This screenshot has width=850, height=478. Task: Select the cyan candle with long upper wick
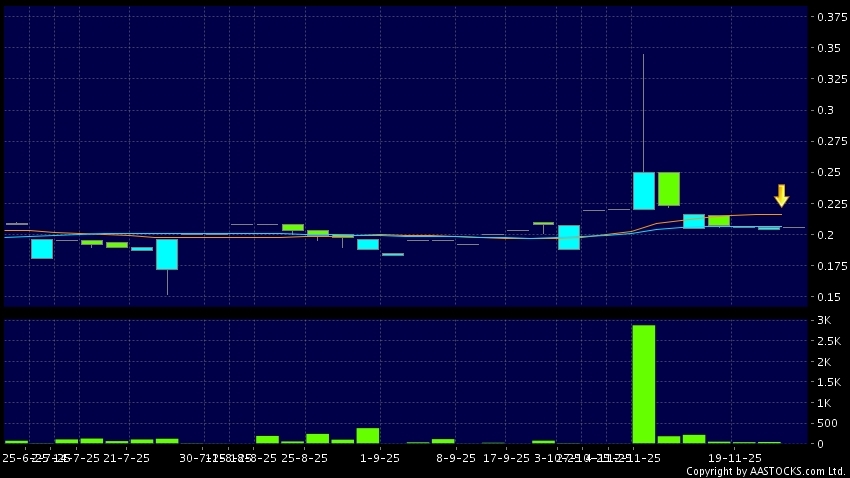(x=644, y=190)
